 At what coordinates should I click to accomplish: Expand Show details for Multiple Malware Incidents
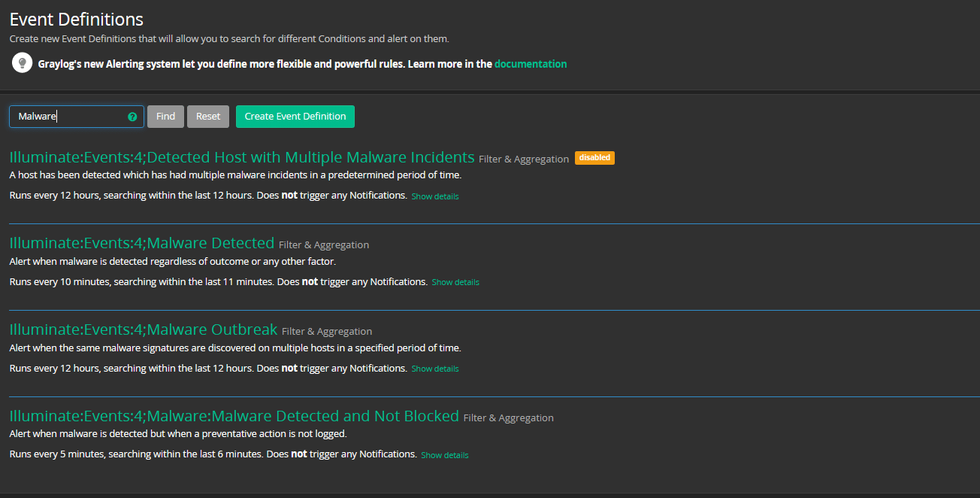tap(435, 196)
